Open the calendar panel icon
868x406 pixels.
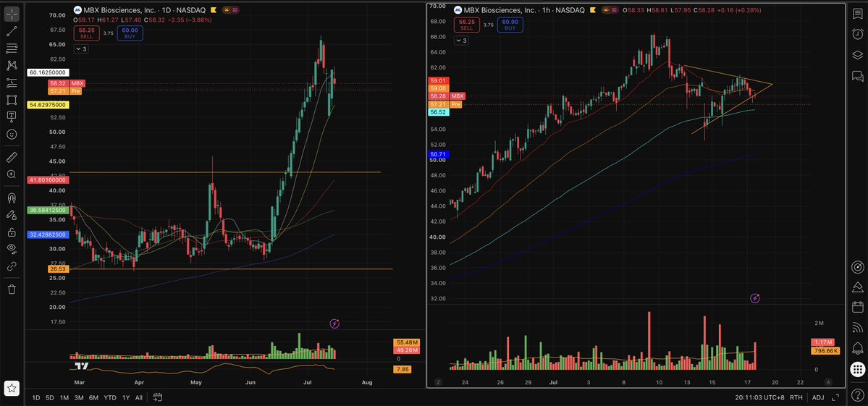click(x=857, y=307)
